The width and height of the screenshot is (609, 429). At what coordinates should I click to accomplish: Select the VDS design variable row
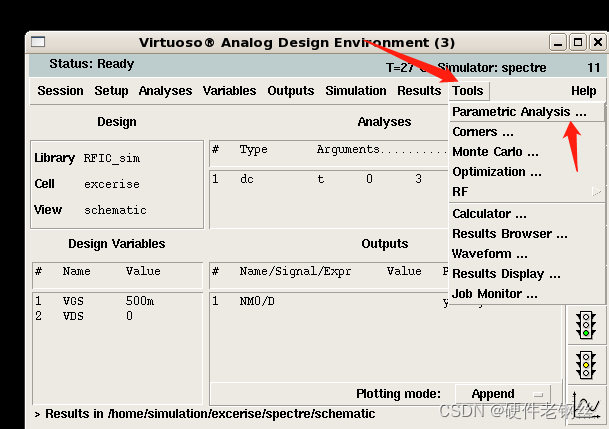(117, 316)
